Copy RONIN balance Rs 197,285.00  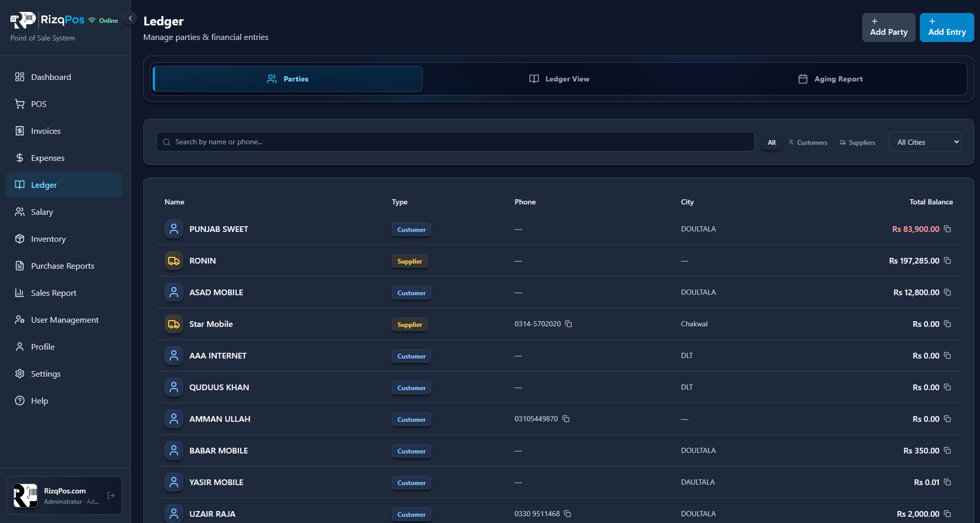point(947,260)
